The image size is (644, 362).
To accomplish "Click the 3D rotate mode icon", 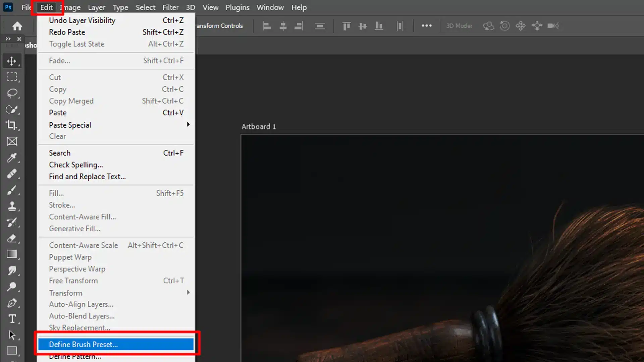I will [x=488, y=26].
